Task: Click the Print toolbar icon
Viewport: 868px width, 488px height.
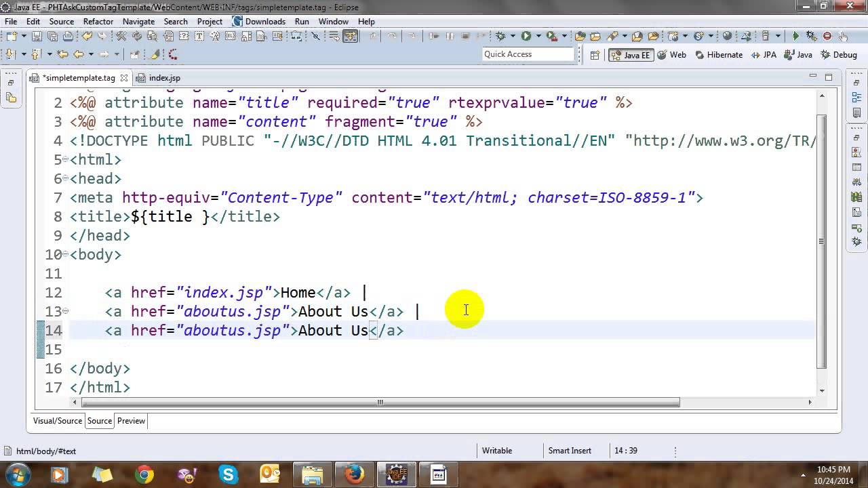Action: (x=68, y=36)
